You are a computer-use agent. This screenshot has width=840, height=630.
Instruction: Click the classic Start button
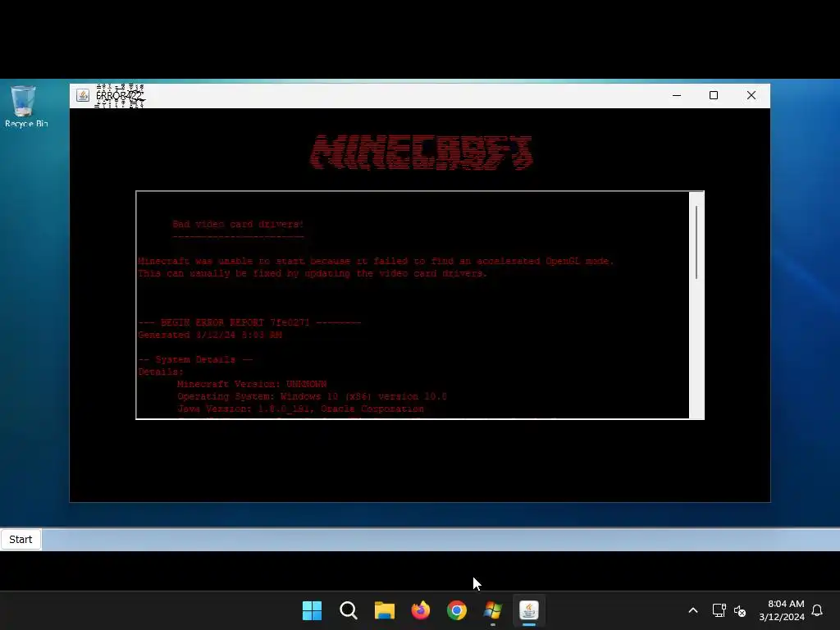click(21, 540)
